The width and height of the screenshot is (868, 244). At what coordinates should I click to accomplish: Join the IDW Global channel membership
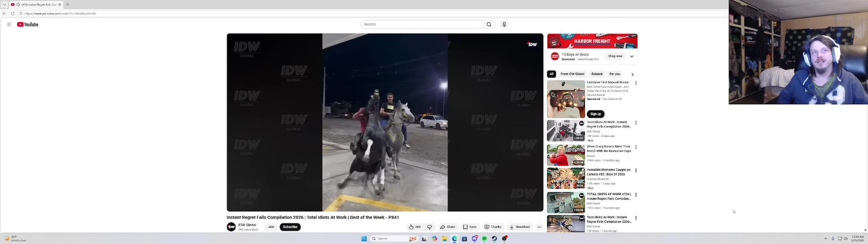pos(271,227)
